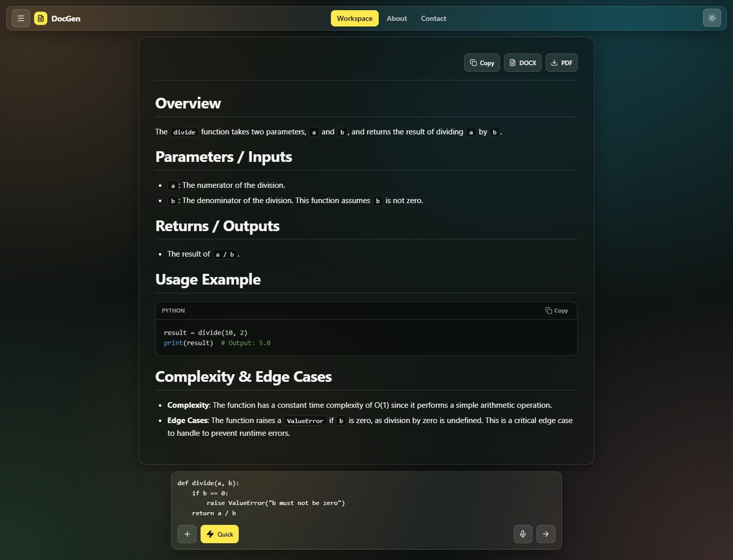This screenshot has width=733, height=560.
Task: Click the ValueError inline code tag
Action: 305,421
